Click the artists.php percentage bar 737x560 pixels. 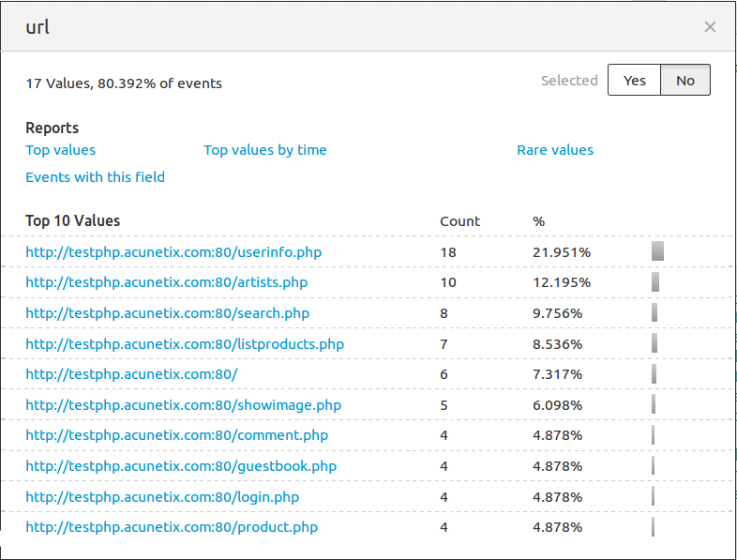click(x=655, y=281)
